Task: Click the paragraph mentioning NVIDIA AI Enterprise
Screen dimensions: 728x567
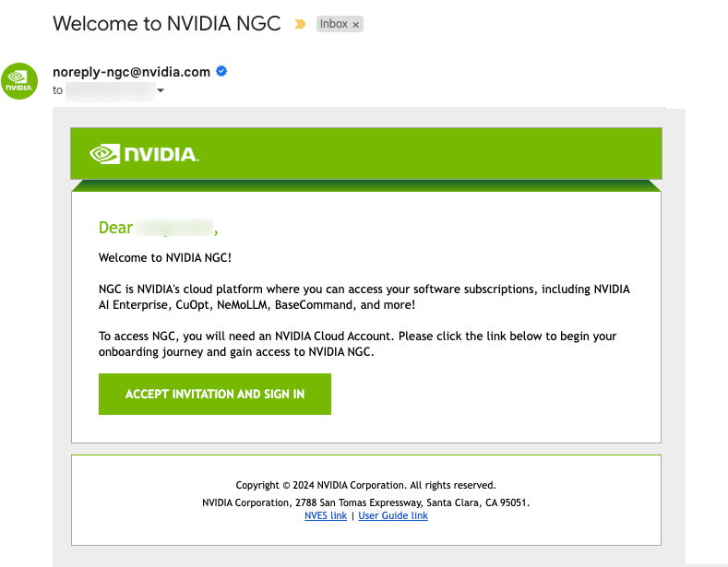Action: click(x=364, y=297)
